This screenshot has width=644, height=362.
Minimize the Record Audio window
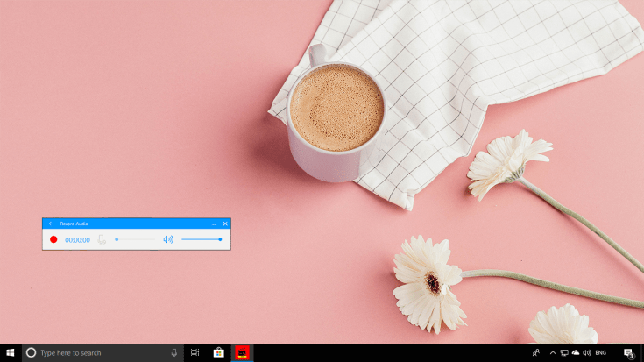[214, 224]
